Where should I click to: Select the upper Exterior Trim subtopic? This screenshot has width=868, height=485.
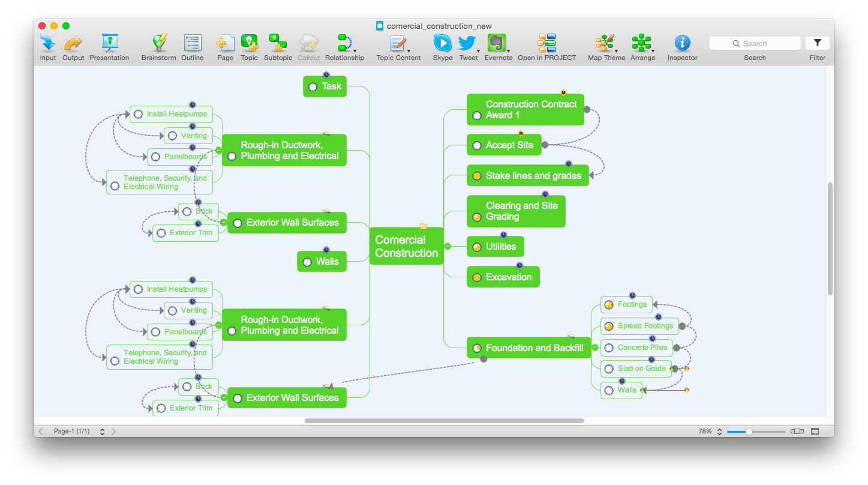[185, 233]
